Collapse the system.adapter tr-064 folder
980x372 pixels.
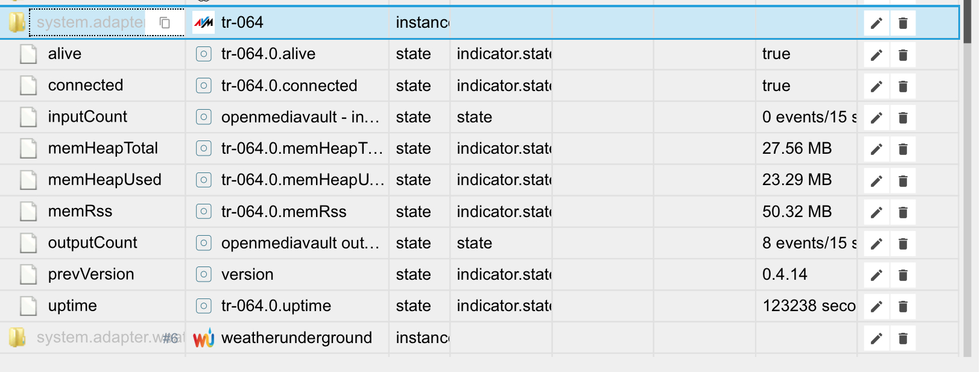17,23
